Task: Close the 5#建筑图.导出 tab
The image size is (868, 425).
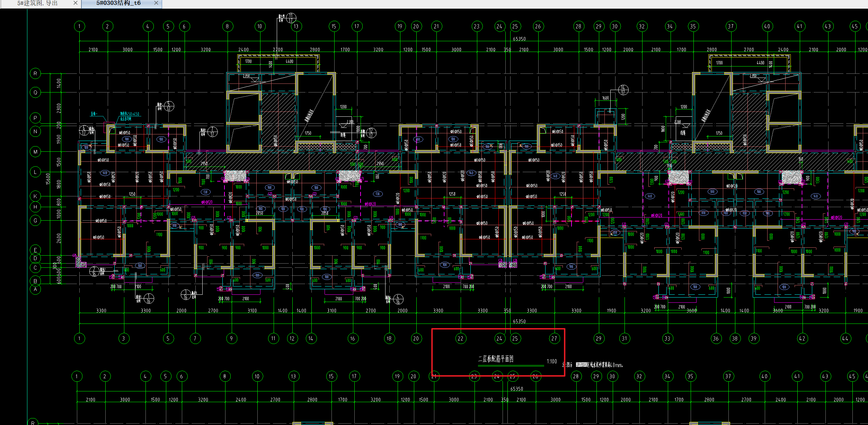Action: 76,3
